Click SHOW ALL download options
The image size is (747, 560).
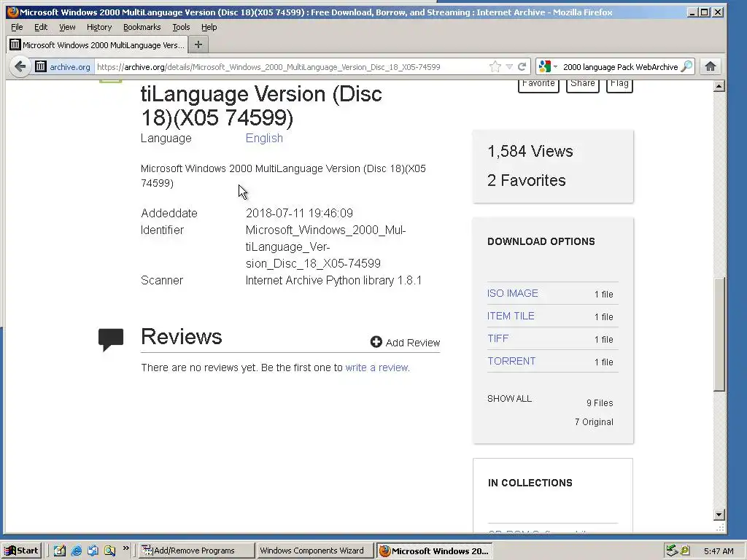(509, 399)
